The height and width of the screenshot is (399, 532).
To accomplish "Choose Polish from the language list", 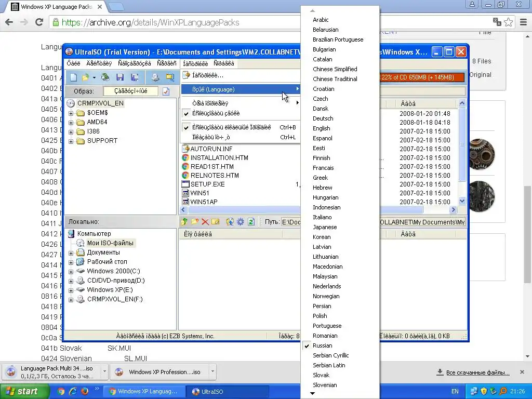I will click(320, 316).
